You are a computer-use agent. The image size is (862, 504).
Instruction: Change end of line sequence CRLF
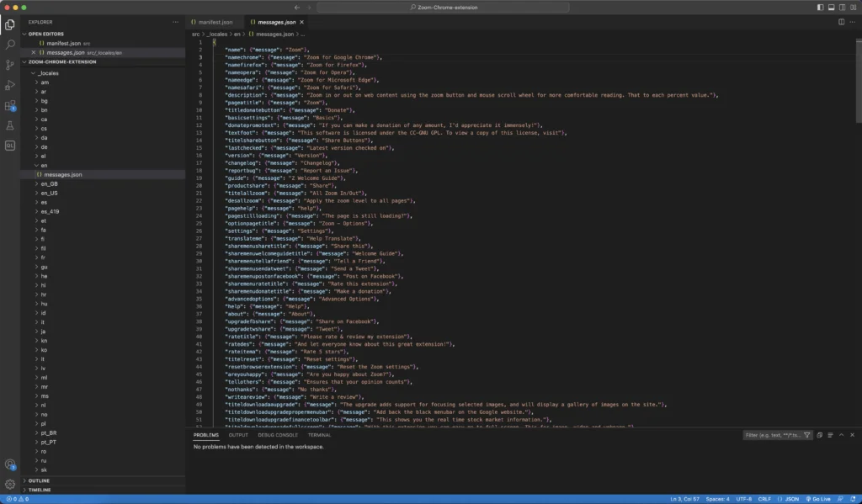point(764,499)
